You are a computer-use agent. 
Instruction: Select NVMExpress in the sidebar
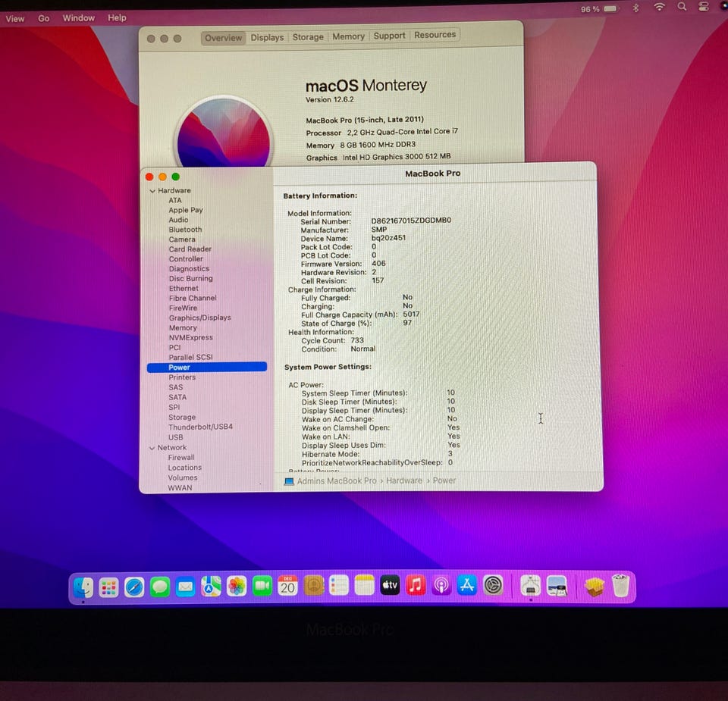click(x=191, y=337)
